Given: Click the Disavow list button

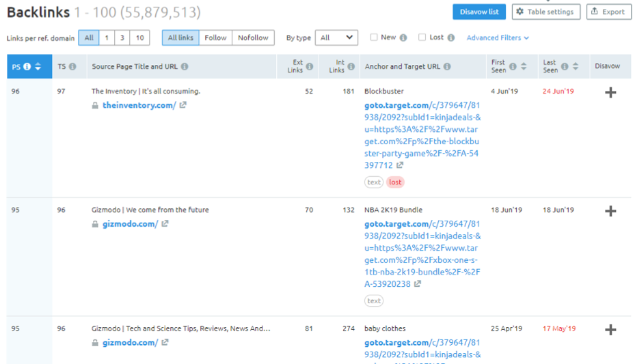Looking at the screenshot, I should [x=478, y=12].
